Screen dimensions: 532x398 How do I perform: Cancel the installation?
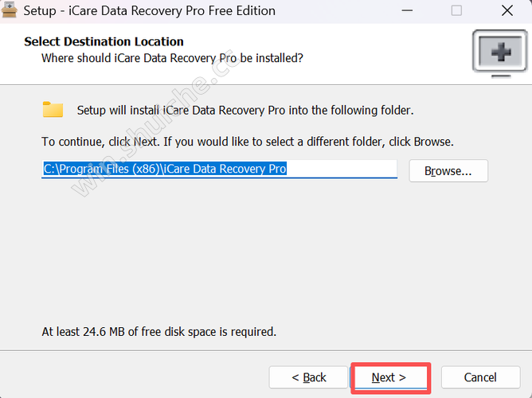click(x=480, y=377)
